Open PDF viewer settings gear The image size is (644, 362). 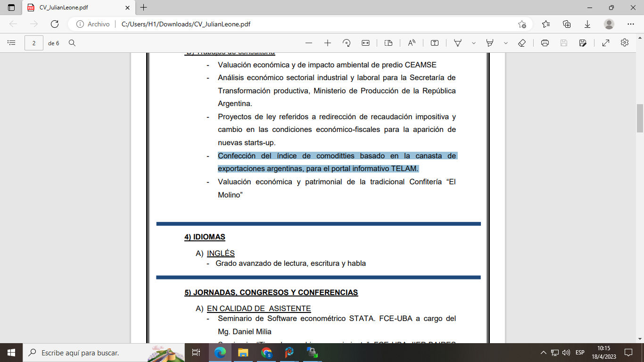click(x=625, y=43)
